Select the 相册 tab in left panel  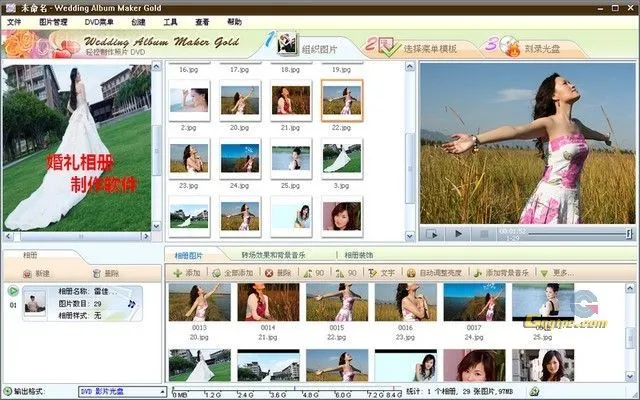point(30,256)
